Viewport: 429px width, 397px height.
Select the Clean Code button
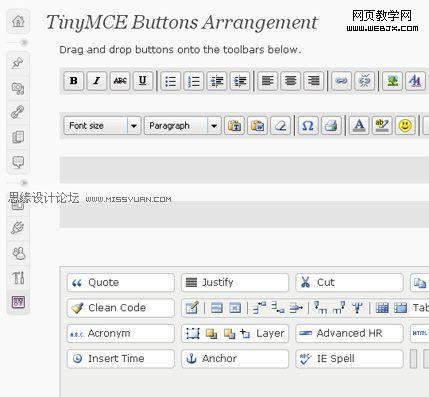[x=121, y=308]
